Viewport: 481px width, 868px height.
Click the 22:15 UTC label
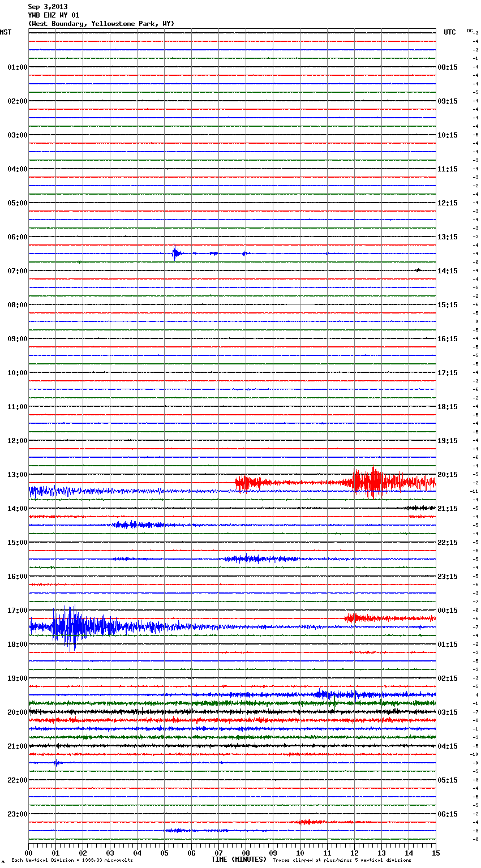pyautogui.click(x=448, y=543)
